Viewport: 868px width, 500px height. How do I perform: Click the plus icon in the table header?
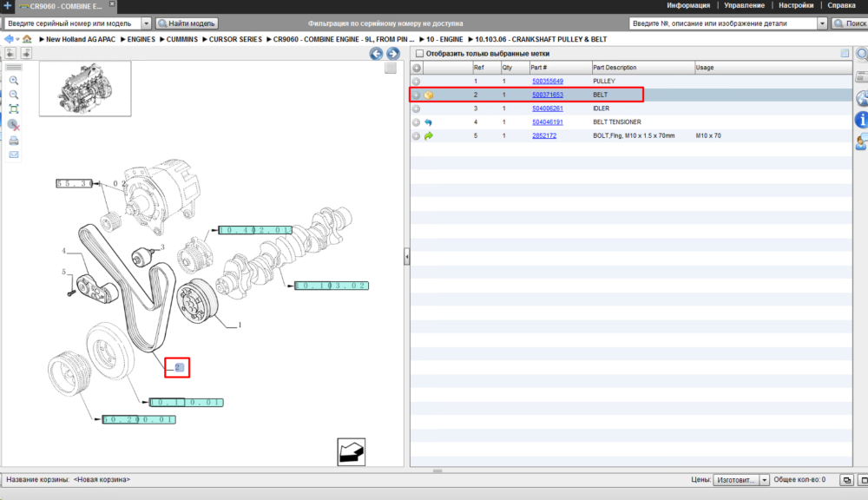pyautogui.click(x=417, y=68)
